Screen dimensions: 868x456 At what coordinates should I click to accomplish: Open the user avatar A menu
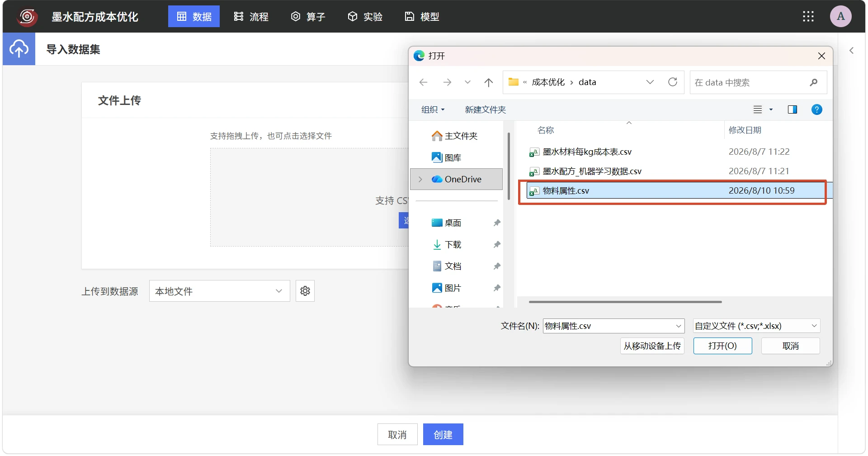[841, 17]
